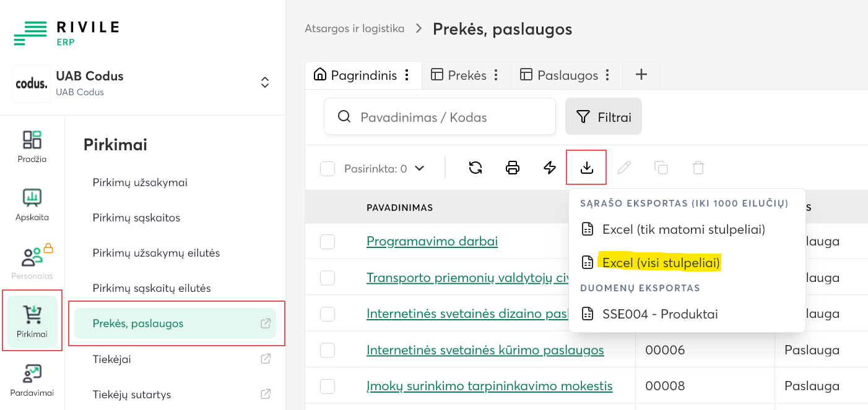Click the print icon in toolbar
Viewport: 868px width, 410px height.
point(513,168)
